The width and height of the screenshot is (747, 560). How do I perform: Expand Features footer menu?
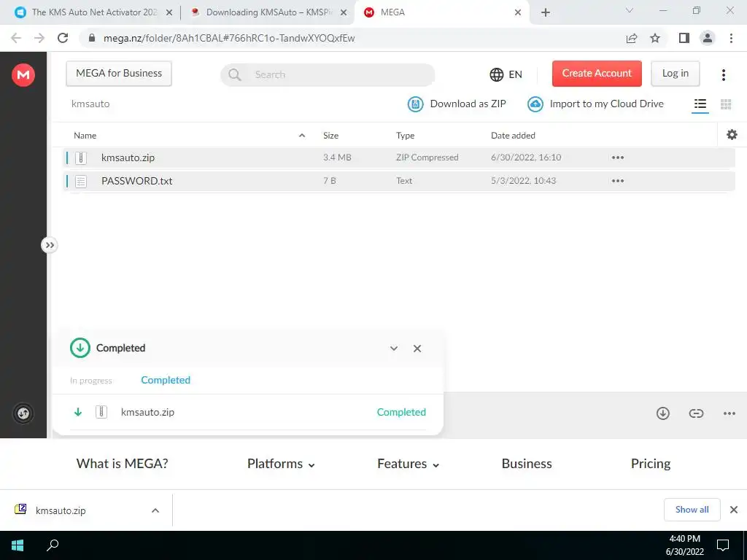409,464
